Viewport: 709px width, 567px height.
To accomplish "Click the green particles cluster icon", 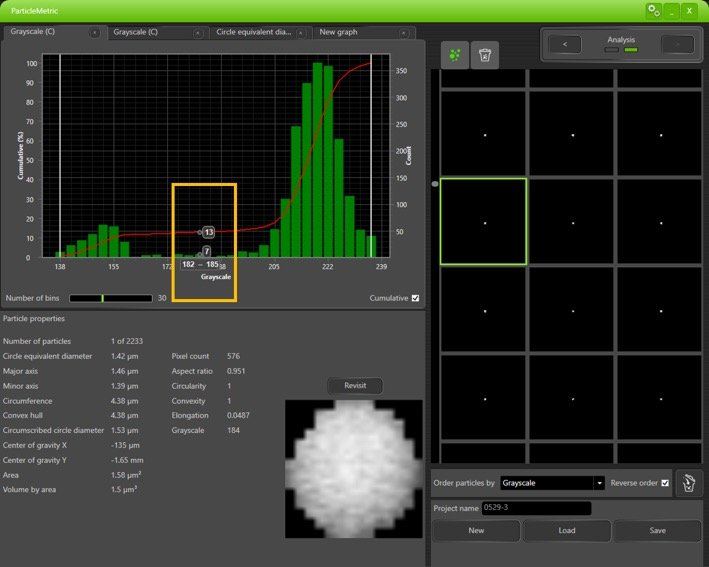I will pos(455,56).
